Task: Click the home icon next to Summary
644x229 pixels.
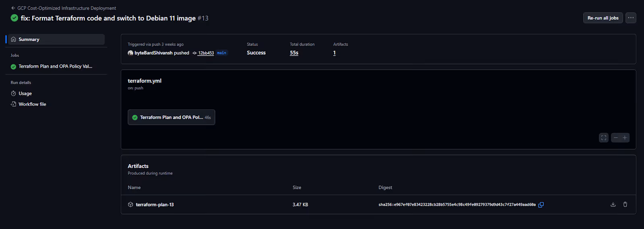Action: pos(14,39)
